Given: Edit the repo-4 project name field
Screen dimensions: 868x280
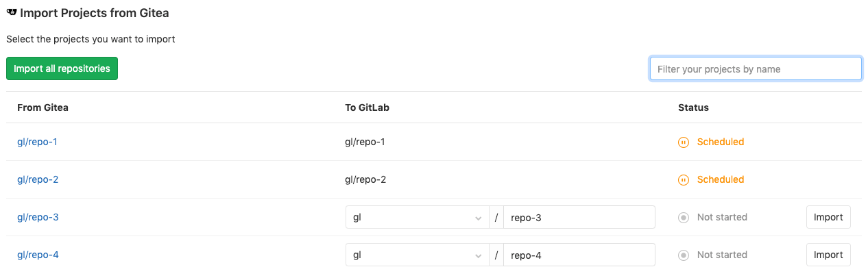Looking at the screenshot, I should click(x=579, y=255).
